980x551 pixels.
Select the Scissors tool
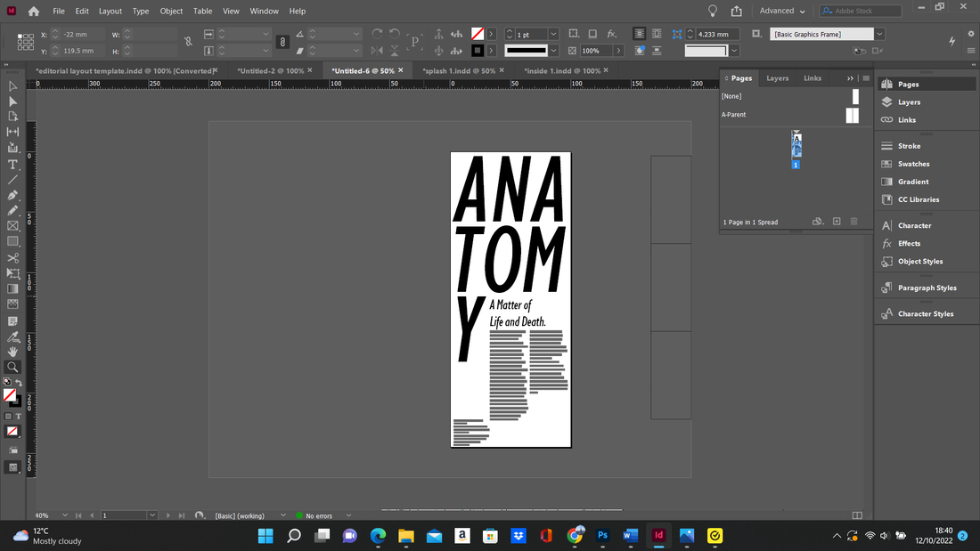click(x=12, y=258)
